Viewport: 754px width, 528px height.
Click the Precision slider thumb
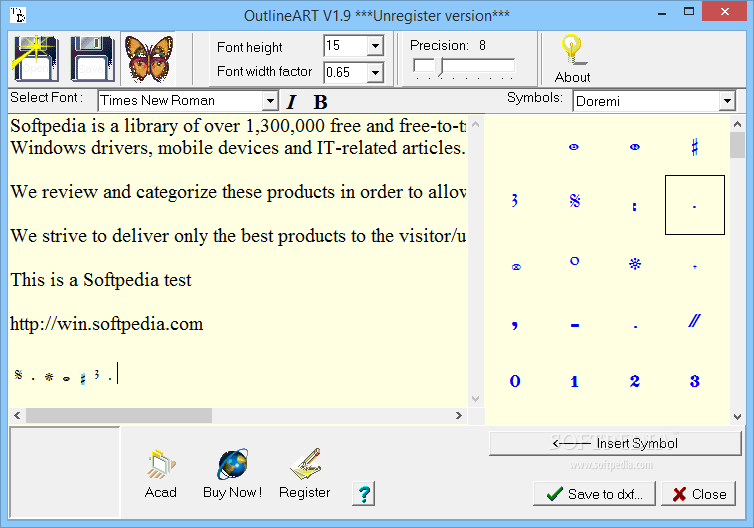[439, 67]
